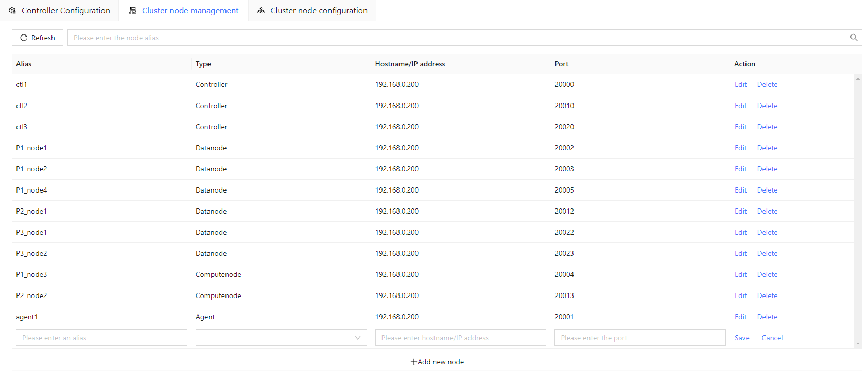The height and width of the screenshot is (383, 868).
Task: Click the port input field
Action: click(x=639, y=338)
